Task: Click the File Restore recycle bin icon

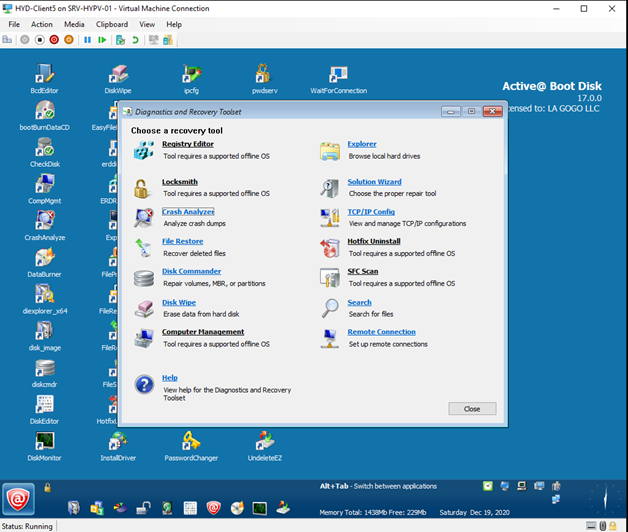Action: tap(144, 248)
